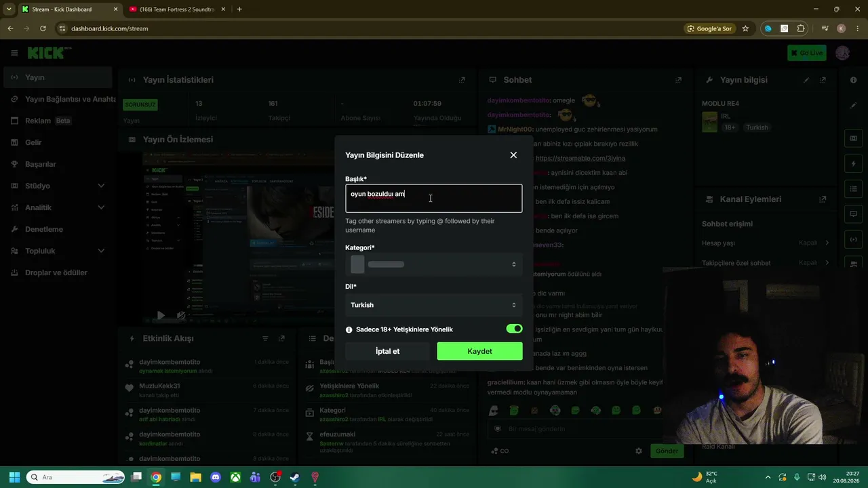Open the hamburger menu beside the Kick logo
The width and height of the screenshot is (868, 488).
(14, 53)
